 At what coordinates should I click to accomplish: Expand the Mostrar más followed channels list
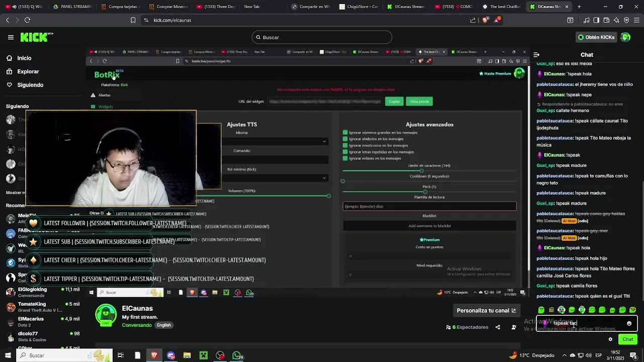point(15,193)
